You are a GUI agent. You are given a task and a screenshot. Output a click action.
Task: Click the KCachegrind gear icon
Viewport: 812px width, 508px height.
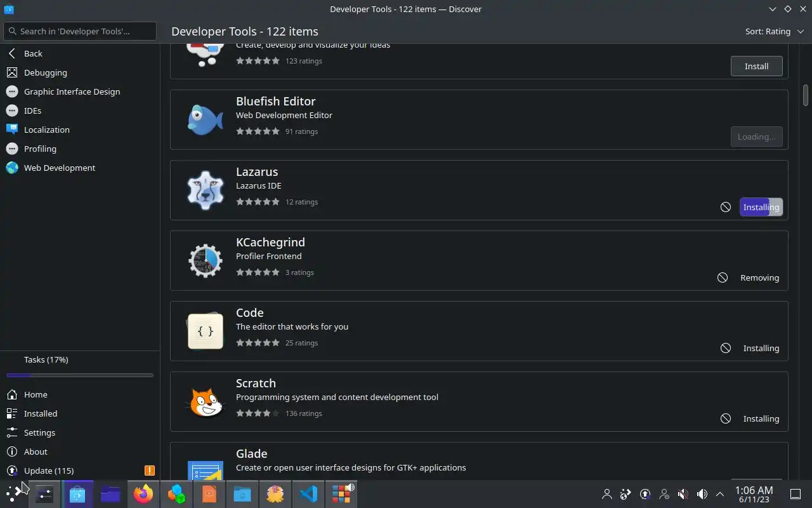206,260
